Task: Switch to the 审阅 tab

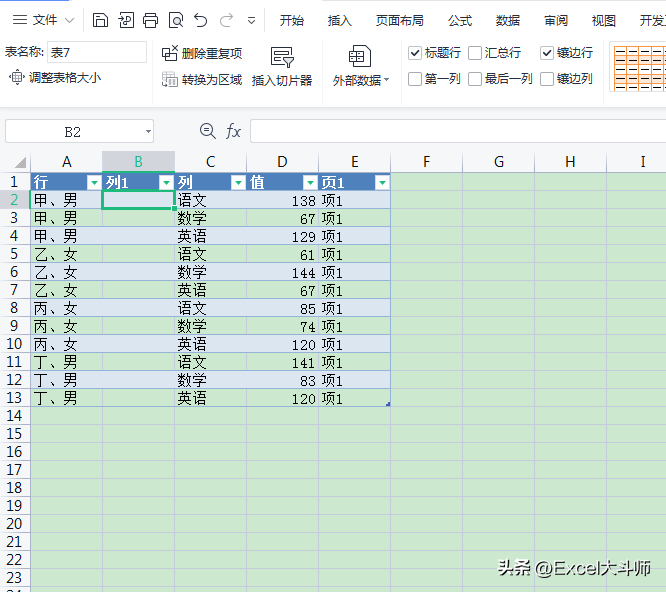Action: [556, 20]
